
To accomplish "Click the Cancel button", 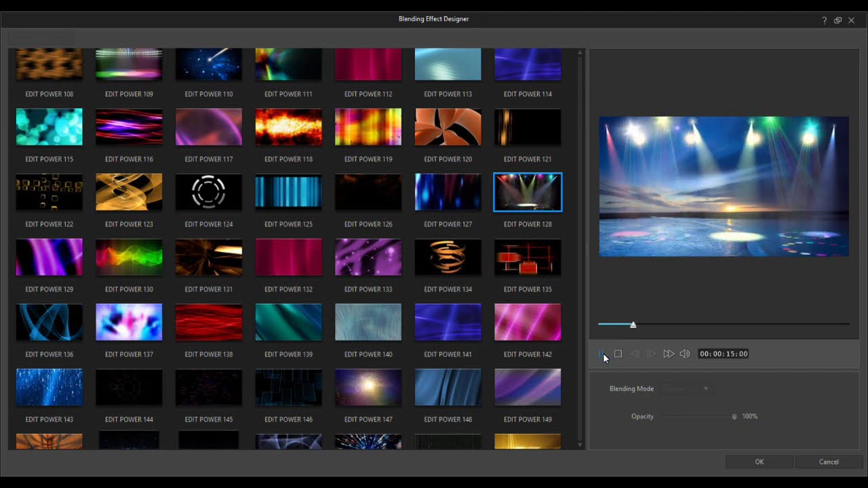I will (829, 462).
